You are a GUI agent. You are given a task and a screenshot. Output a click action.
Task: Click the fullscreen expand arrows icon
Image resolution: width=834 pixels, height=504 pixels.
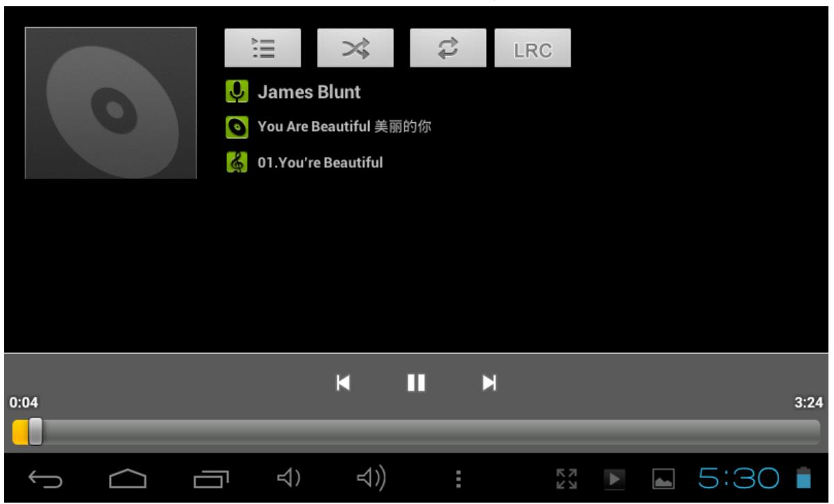(x=565, y=478)
